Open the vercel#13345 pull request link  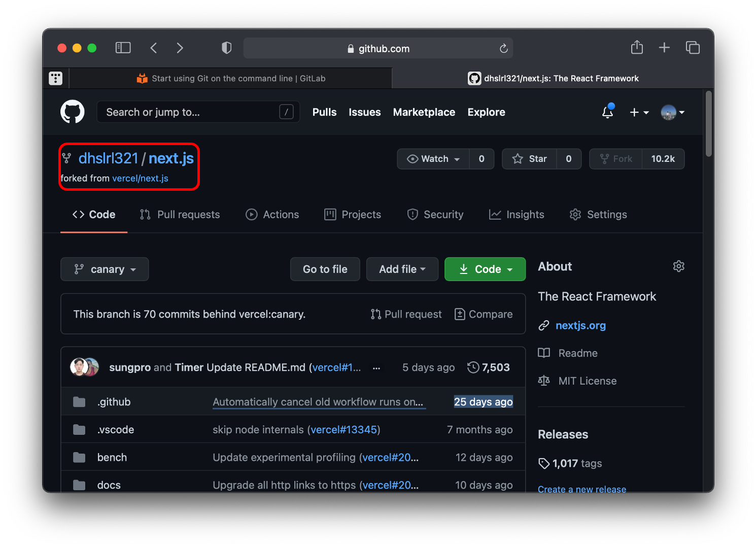point(344,430)
